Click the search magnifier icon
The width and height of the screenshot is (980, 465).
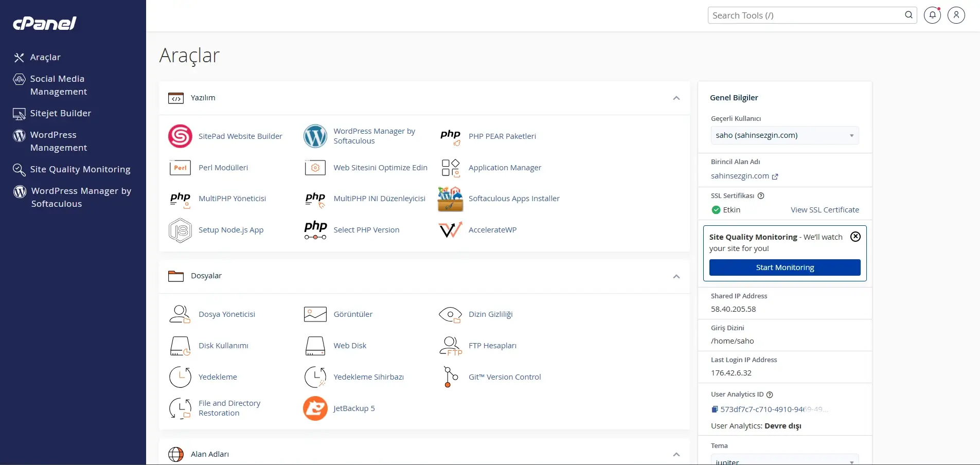pyautogui.click(x=909, y=15)
